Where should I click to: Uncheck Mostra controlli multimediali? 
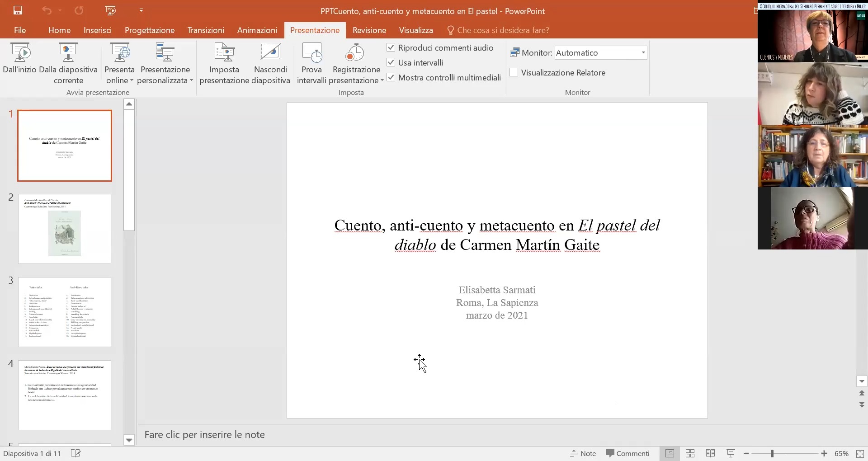click(x=391, y=77)
